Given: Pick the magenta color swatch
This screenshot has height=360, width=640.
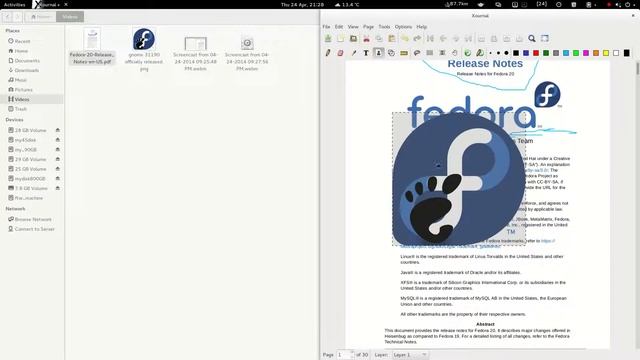Looking at the screenshot, I should [586, 53].
